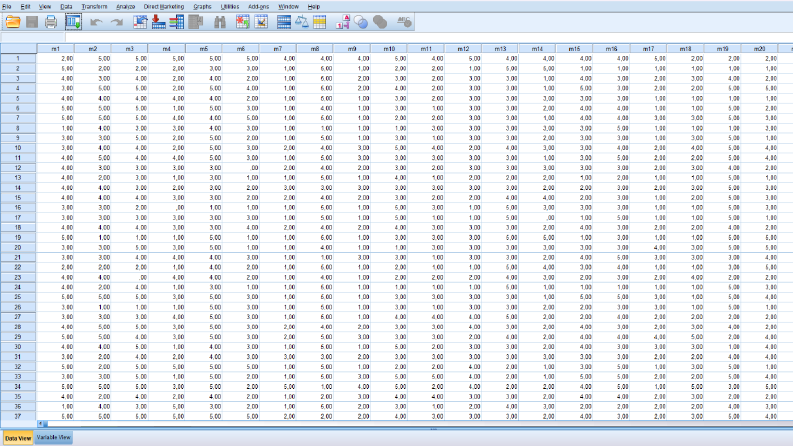Select row number 12 header

tap(18, 168)
